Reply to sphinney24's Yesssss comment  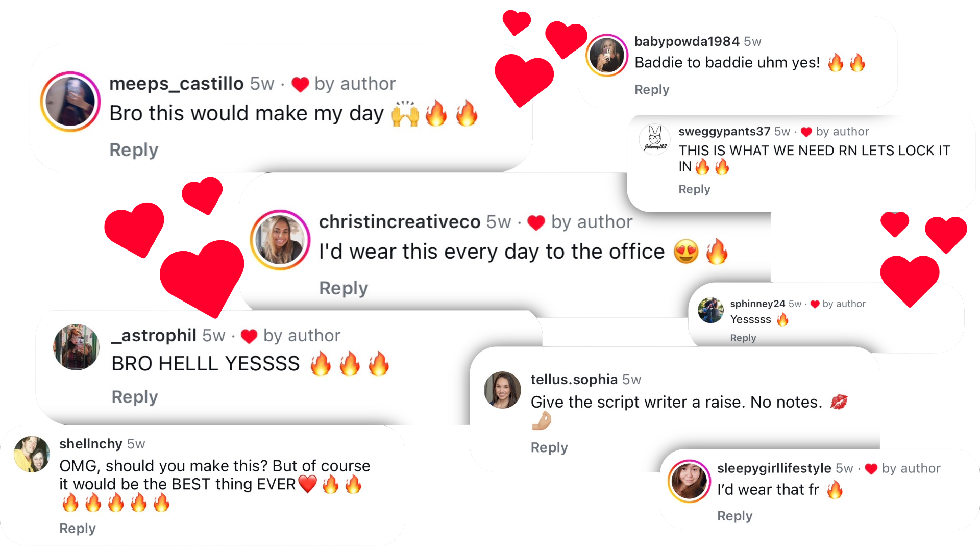tap(743, 338)
